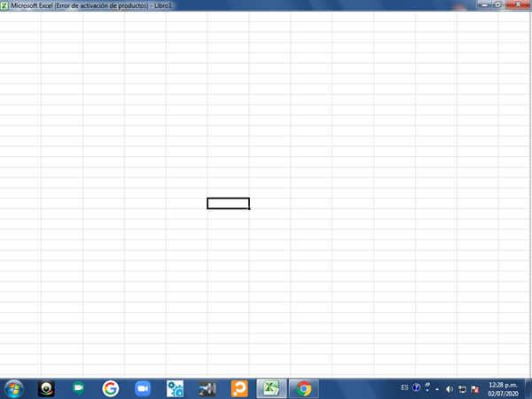Viewport: 532px width, 399px height.
Task: Open Google Meet from the taskbar
Action: (x=78, y=389)
